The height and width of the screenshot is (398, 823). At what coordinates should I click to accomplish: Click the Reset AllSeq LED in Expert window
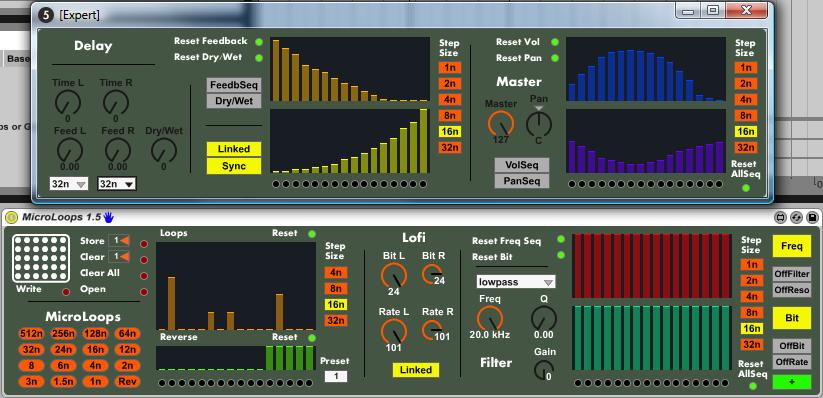[746, 188]
